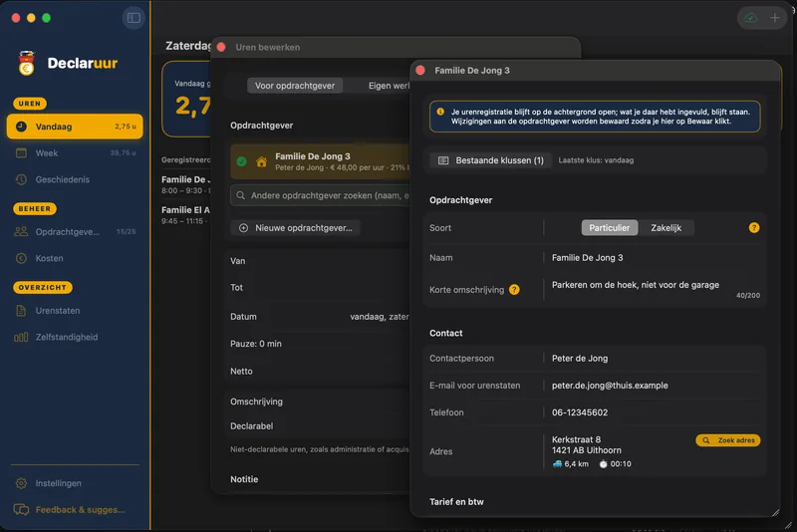Click the Declaruur app logo
The image size is (797, 532).
pyautogui.click(x=27, y=63)
